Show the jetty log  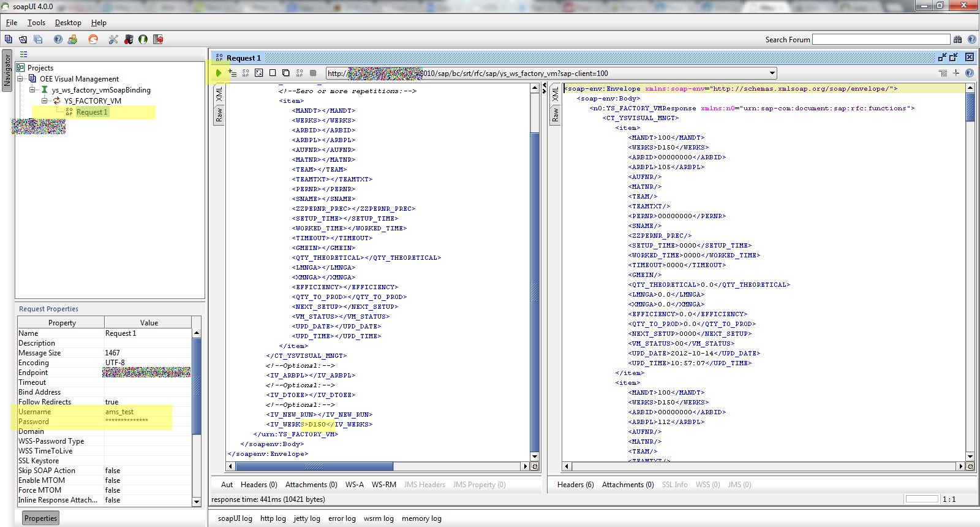tap(307, 518)
